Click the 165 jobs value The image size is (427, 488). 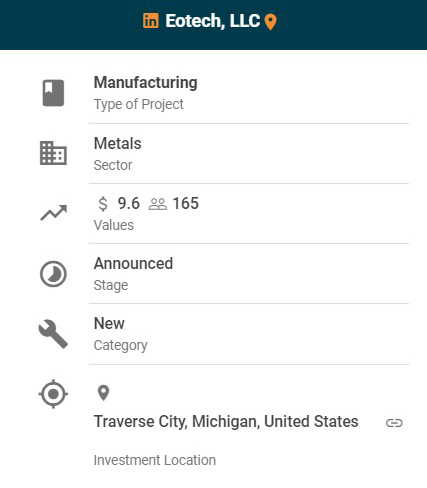[186, 204]
